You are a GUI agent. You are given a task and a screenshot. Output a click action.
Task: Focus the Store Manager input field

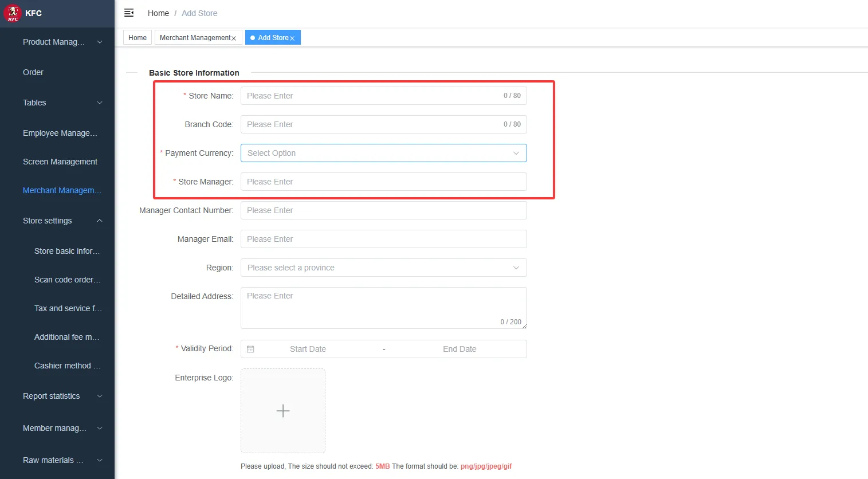(x=383, y=182)
